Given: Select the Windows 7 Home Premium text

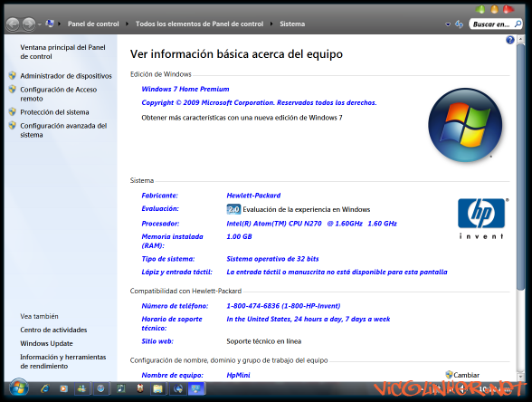Looking at the screenshot, I should (x=185, y=89).
